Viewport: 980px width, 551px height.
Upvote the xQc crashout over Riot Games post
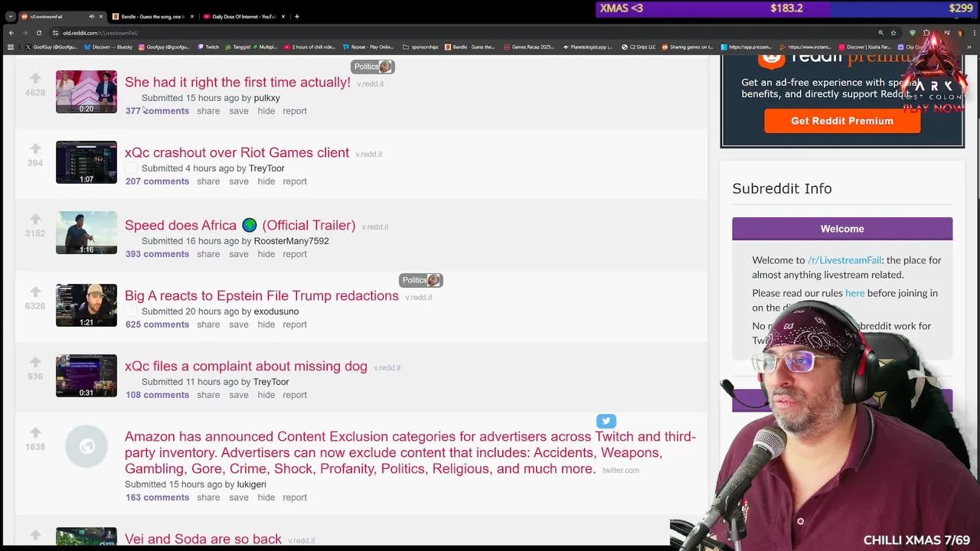(35, 148)
